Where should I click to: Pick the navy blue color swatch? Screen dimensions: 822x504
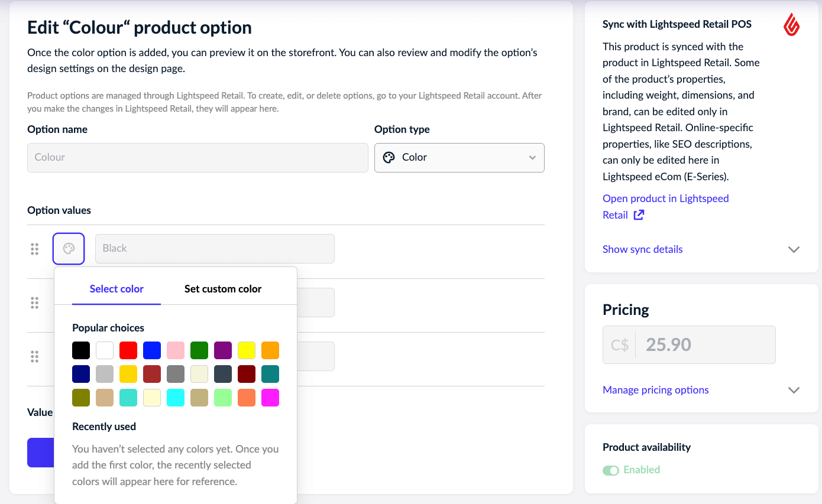click(x=81, y=374)
